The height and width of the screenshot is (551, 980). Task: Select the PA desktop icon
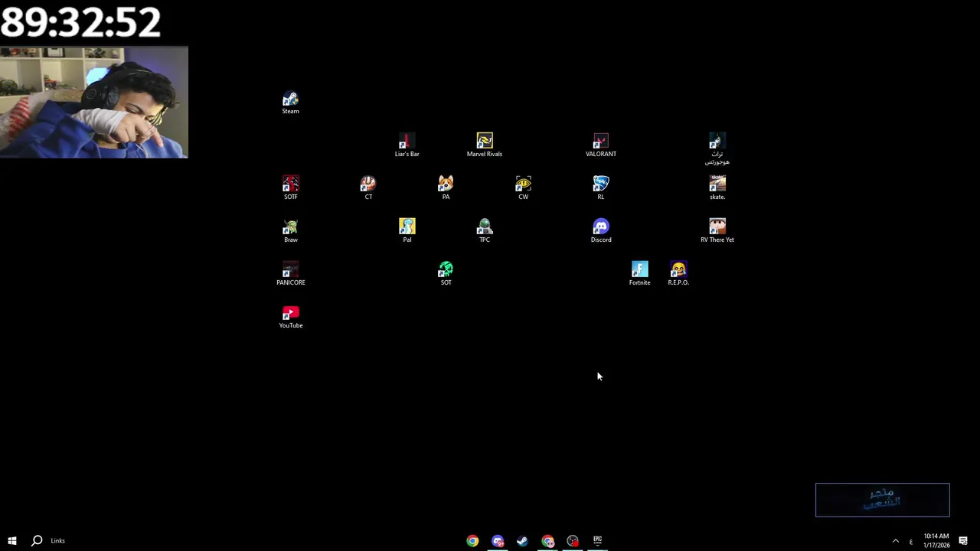click(x=446, y=188)
